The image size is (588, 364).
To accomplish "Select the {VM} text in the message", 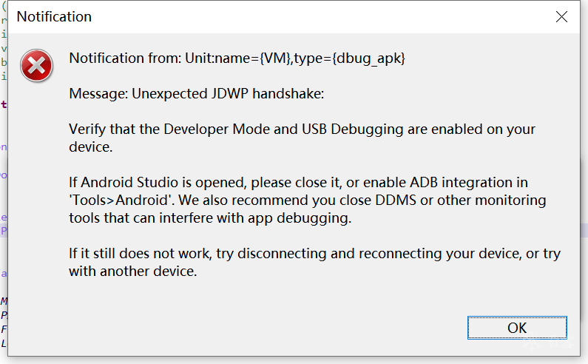I will pyautogui.click(x=274, y=58).
